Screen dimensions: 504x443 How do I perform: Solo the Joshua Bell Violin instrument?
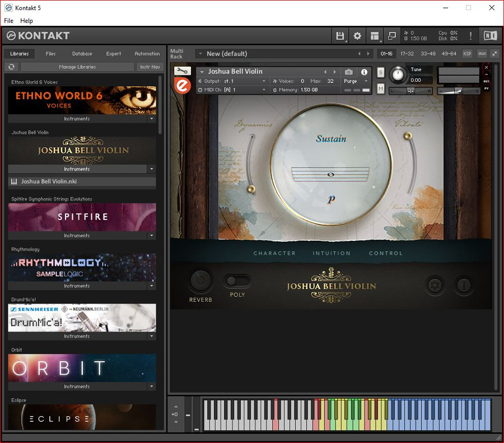(381, 72)
